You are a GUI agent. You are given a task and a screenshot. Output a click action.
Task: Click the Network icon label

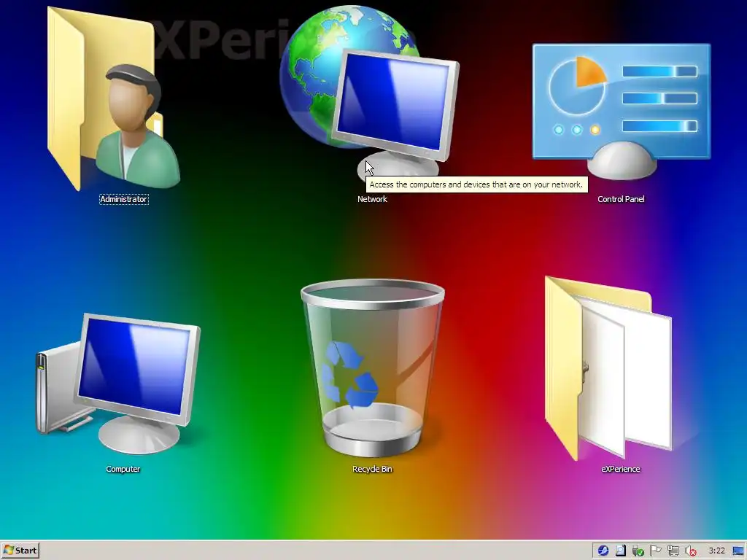[x=372, y=200]
